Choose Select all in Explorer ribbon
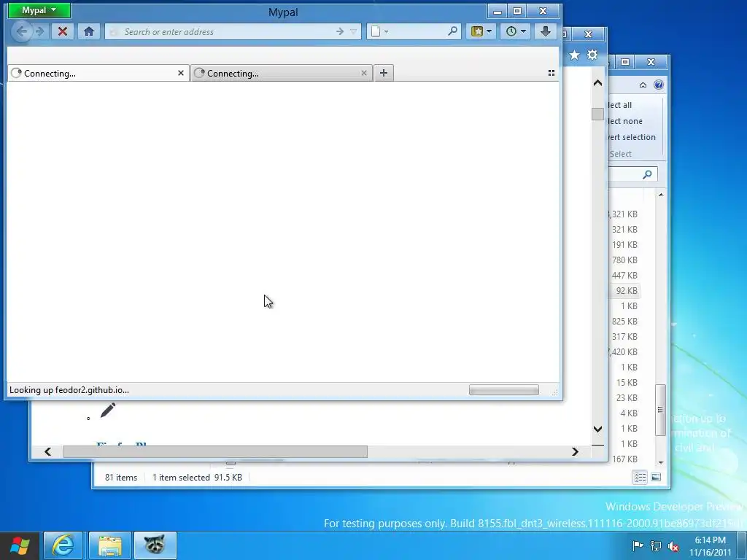 click(x=619, y=105)
